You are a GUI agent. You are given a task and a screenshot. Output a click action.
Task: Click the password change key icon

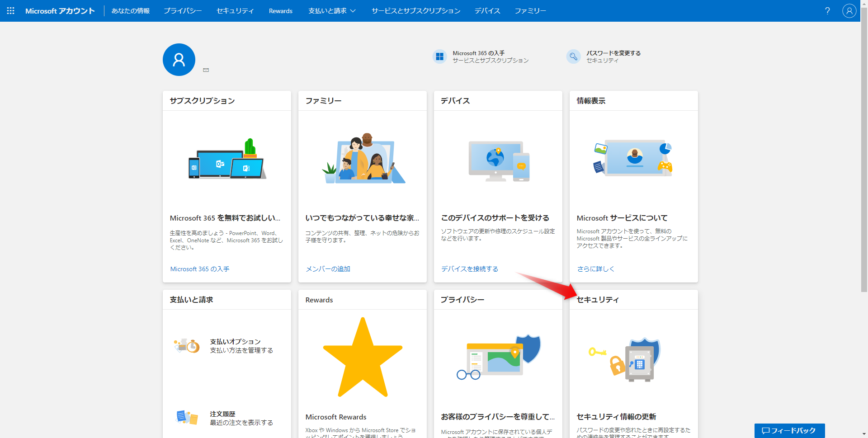click(x=573, y=57)
